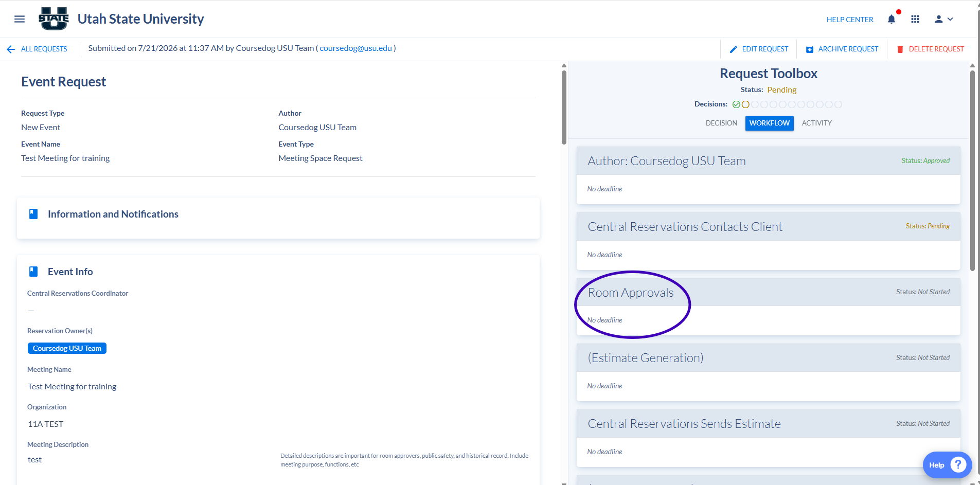980x485 pixels.
Task: Click the Edit Request pencil icon
Action: click(734, 49)
